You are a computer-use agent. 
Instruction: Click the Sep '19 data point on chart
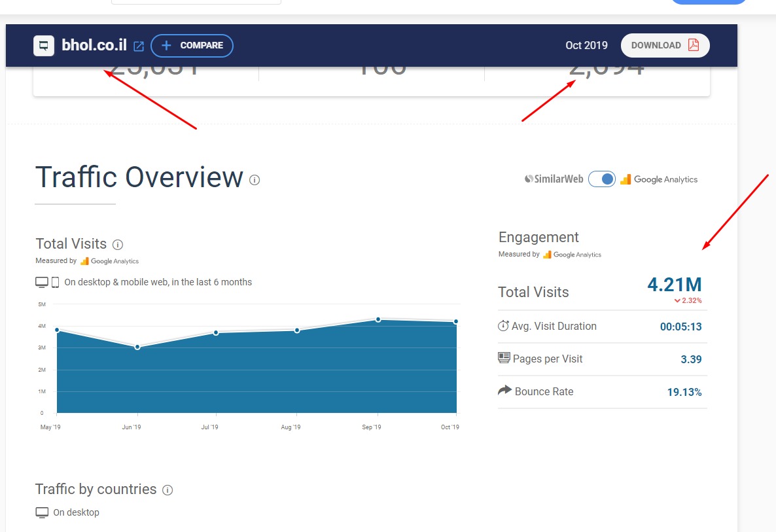(x=378, y=319)
